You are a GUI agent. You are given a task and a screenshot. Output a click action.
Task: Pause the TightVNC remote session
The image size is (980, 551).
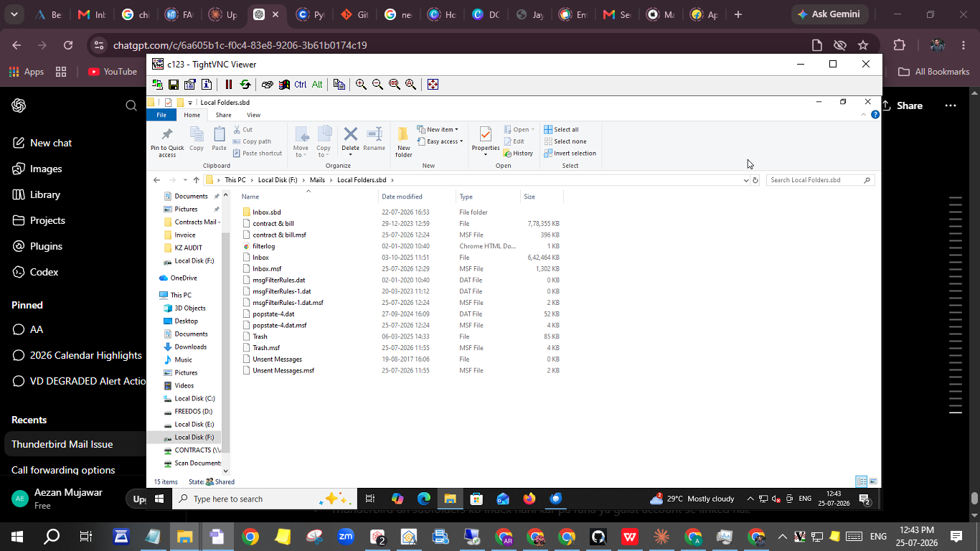(229, 85)
